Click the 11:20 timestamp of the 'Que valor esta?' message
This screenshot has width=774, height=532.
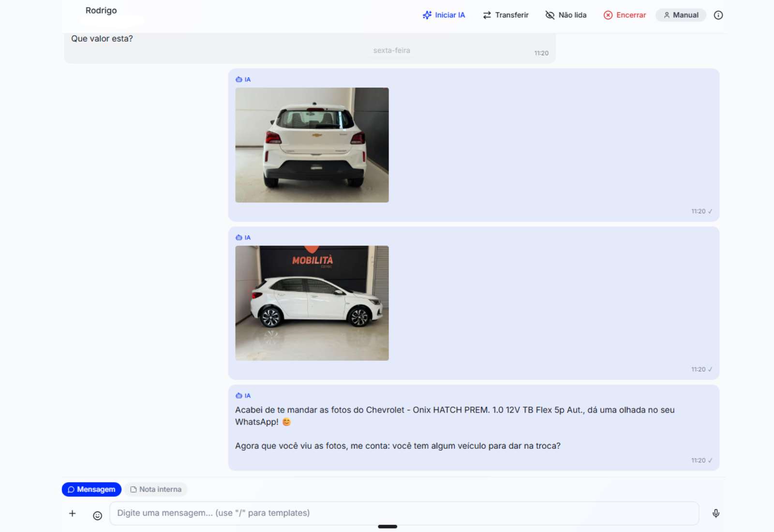point(541,53)
